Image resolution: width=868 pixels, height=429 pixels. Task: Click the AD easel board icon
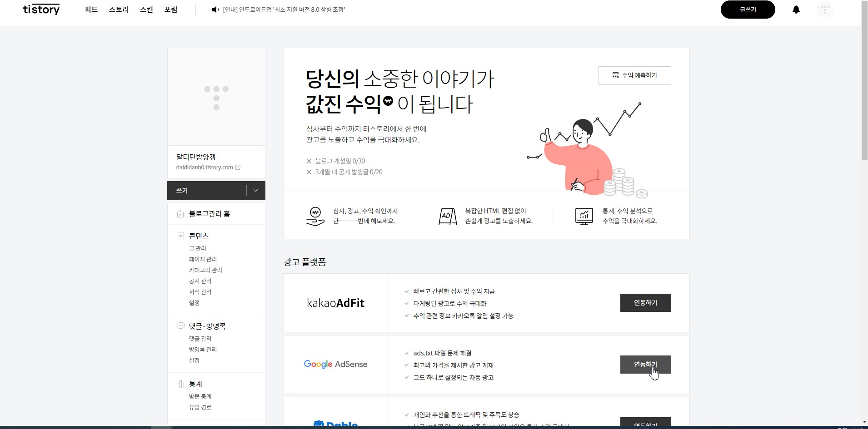pyautogui.click(x=448, y=216)
